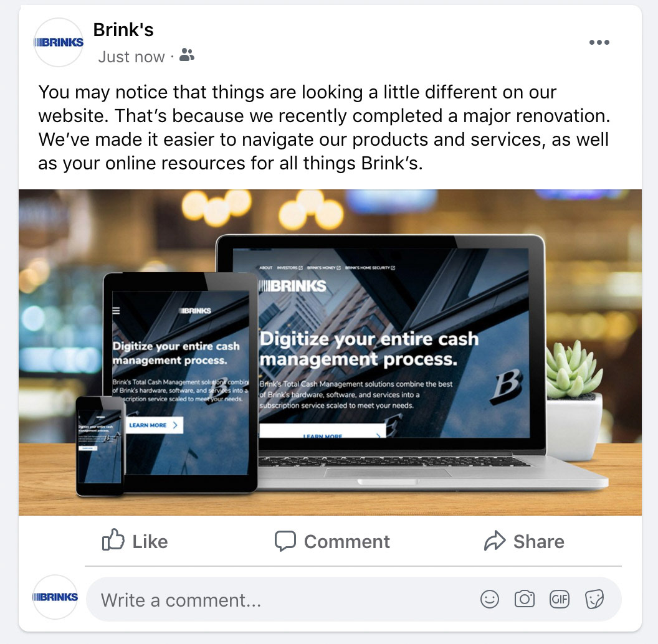Like the Brink's post
The height and width of the screenshot is (644, 658).
pos(135,541)
